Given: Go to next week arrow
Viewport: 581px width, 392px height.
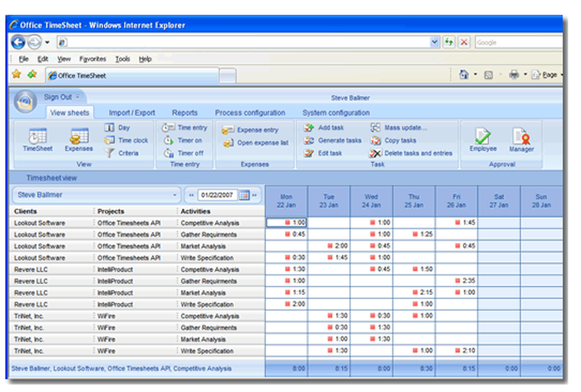Looking at the screenshot, I should pos(254,195).
